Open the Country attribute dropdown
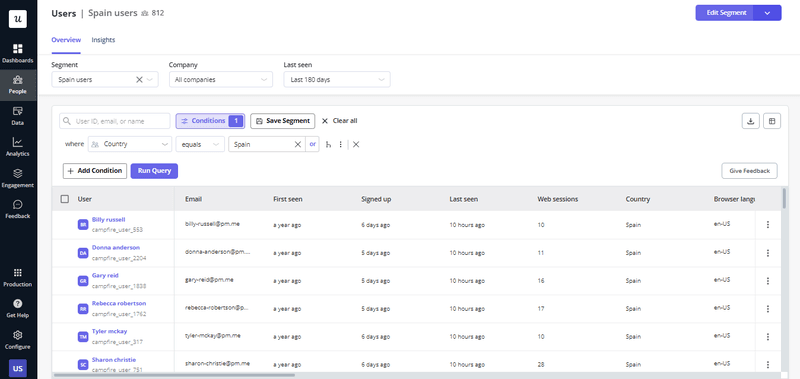Viewport: 800px width, 379px height. [x=130, y=144]
